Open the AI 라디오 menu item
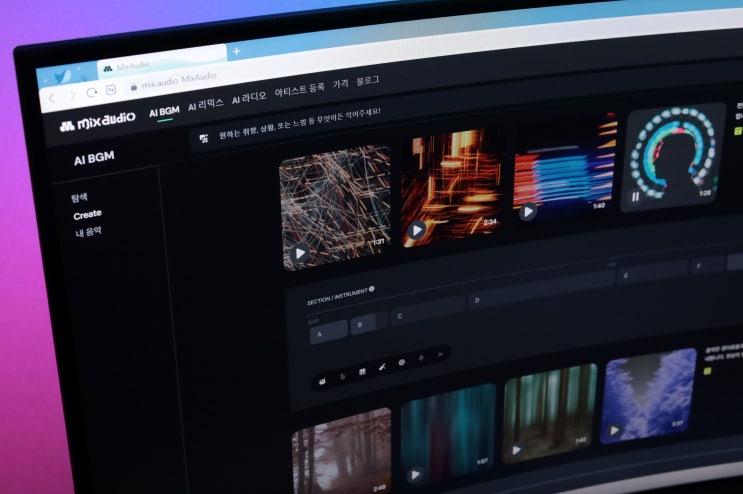743x494 pixels. (x=249, y=98)
